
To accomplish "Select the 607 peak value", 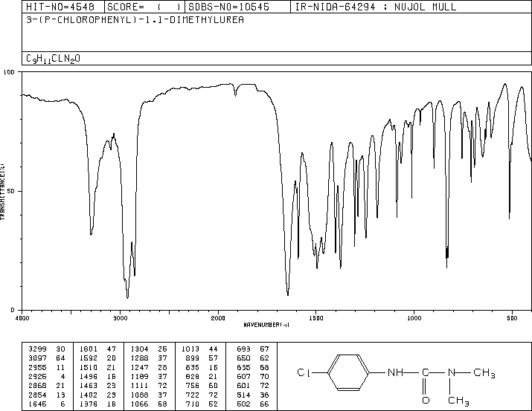I will pyautogui.click(x=243, y=376).
